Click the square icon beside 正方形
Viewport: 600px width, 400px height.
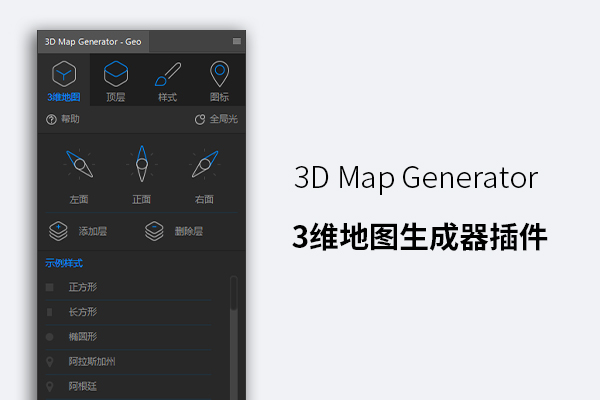49,287
